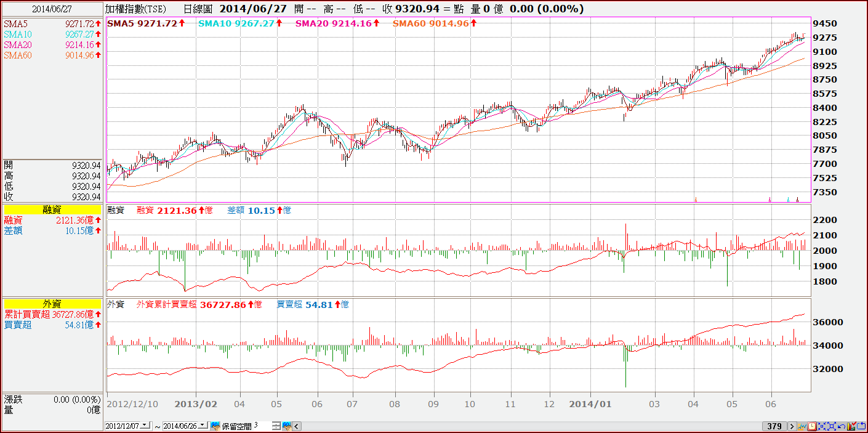Image resolution: width=868 pixels, height=433 pixels.
Task: Open the start date 2012/12/07 dropdown
Action: coord(145,426)
